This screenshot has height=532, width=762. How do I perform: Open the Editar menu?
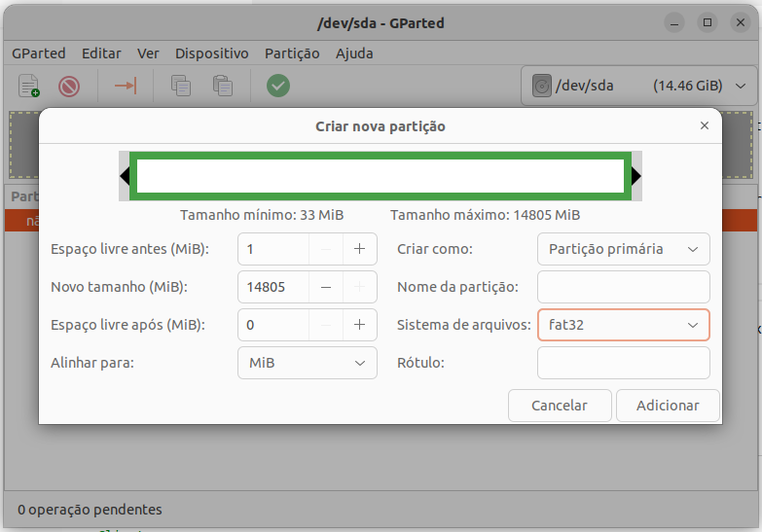click(x=101, y=53)
